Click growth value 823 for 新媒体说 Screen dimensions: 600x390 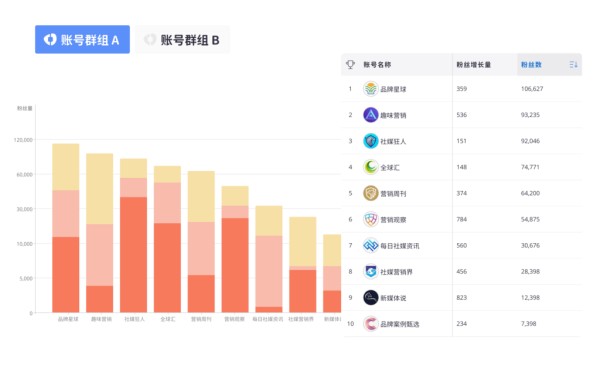[461, 297]
